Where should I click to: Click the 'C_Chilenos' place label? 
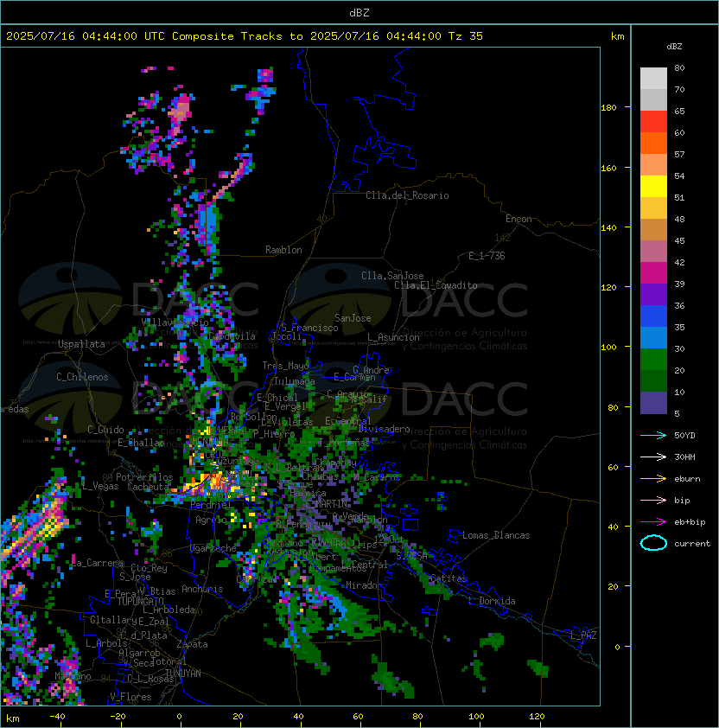click(82, 377)
